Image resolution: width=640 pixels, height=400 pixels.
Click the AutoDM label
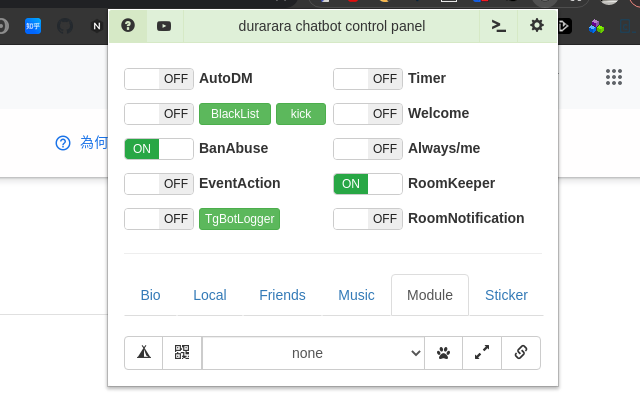point(226,78)
